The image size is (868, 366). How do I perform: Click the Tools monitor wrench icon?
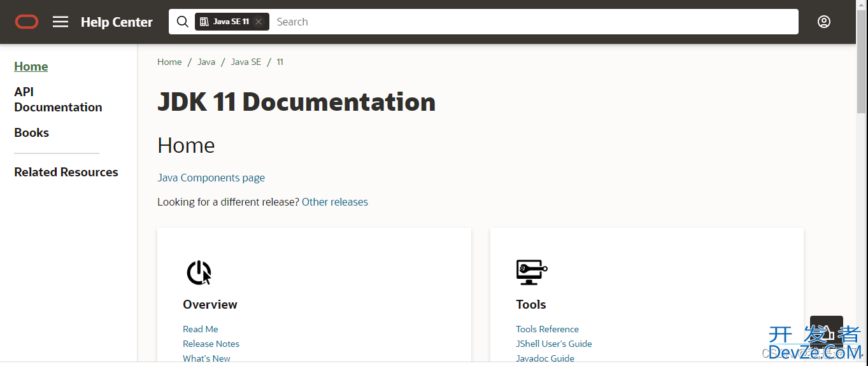[x=532, y=272]
